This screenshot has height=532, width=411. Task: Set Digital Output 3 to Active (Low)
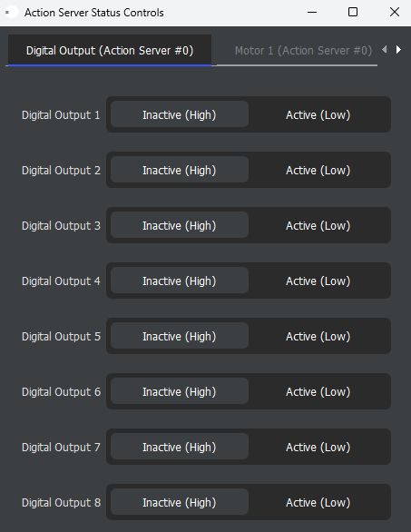point(318,225)
